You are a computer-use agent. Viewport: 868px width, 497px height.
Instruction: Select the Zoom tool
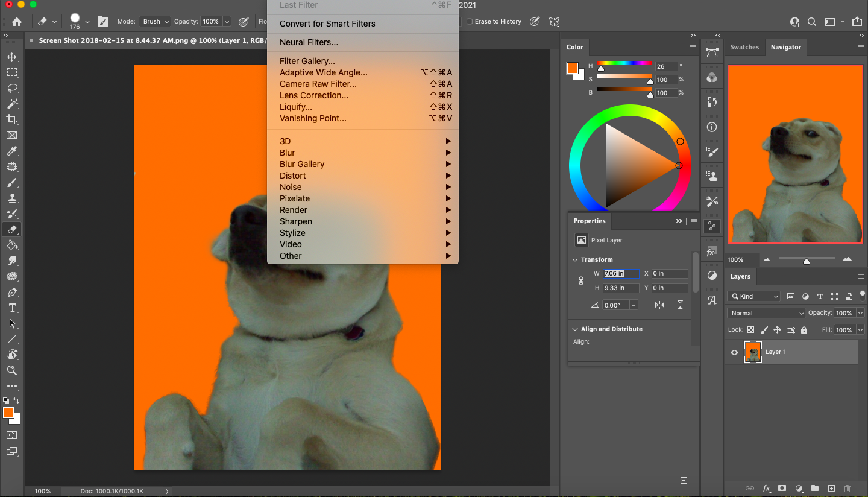pos(12,370)
